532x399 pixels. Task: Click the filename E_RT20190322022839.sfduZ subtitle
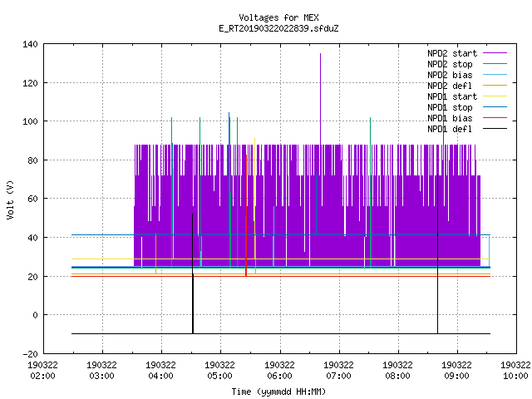(x=278, y=28)
